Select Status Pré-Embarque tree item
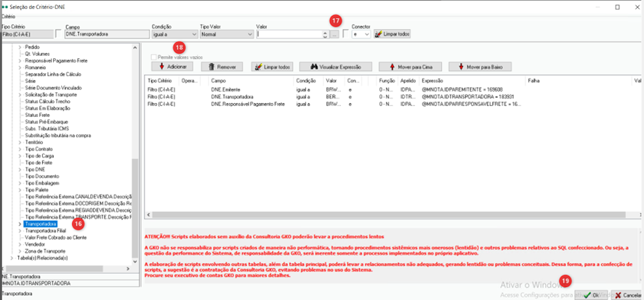 click(x=47, y=122)
